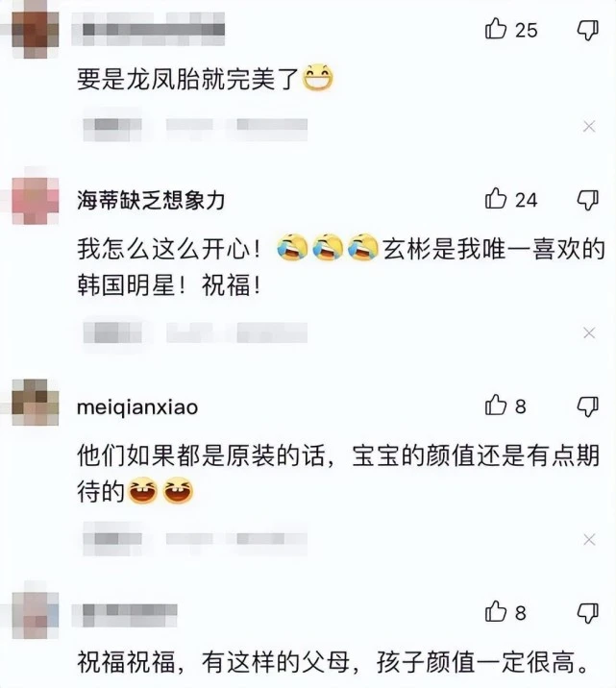Like 海蒂缺乏想象力's comment
The image size is (616, 688).
pos(496,199)
